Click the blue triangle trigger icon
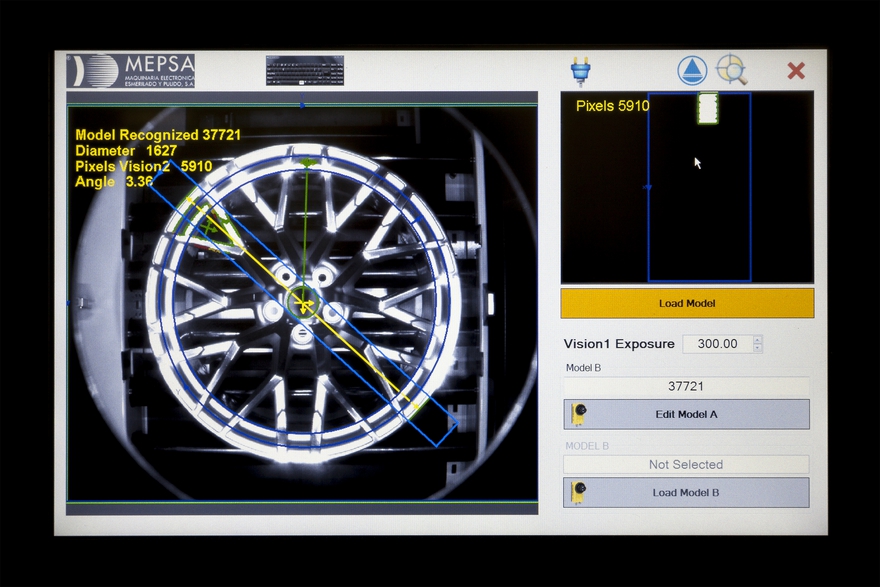880x587 pixels. (692, 70)
